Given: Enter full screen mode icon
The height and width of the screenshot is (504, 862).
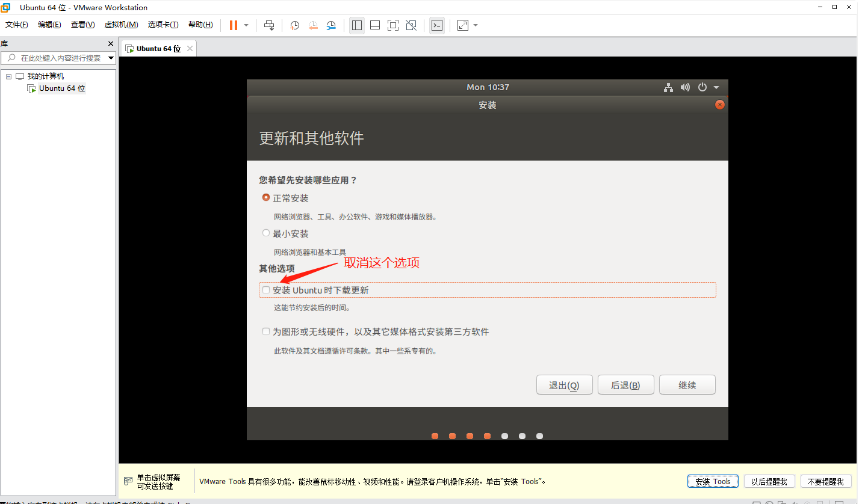Looking at the screenshot, I should pyautogui.click(x=393, y=25).
